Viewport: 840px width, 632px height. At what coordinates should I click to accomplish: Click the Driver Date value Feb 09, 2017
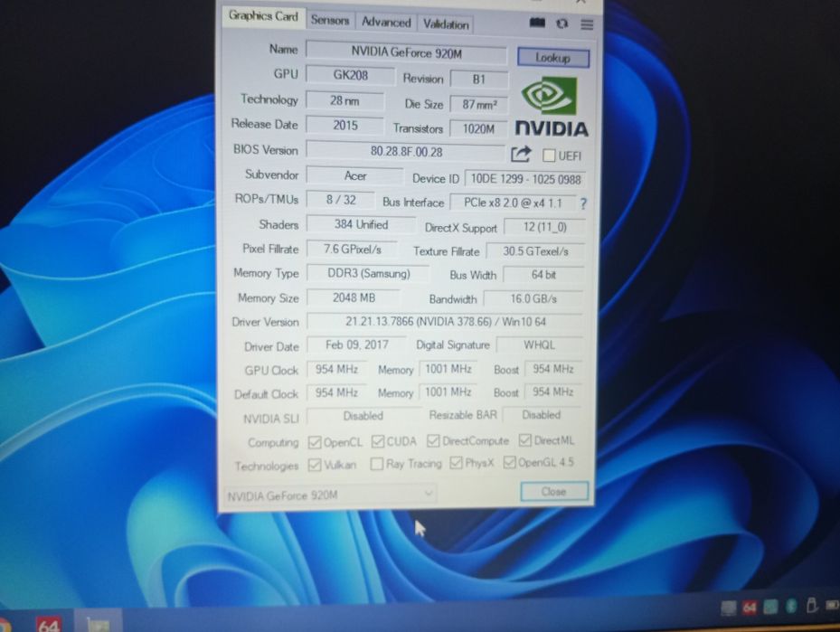tap(357, 344)
